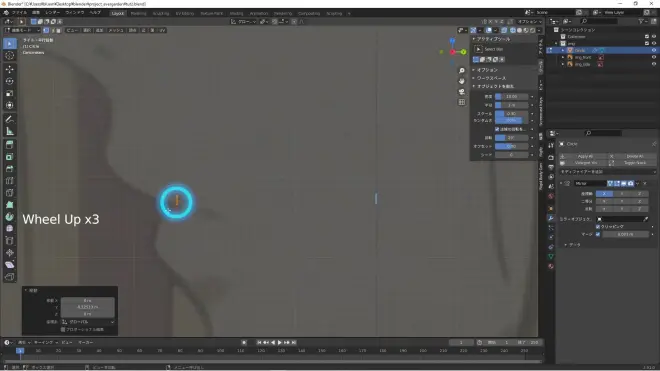Expand the ワークスペース section in the sidebar

491,78
